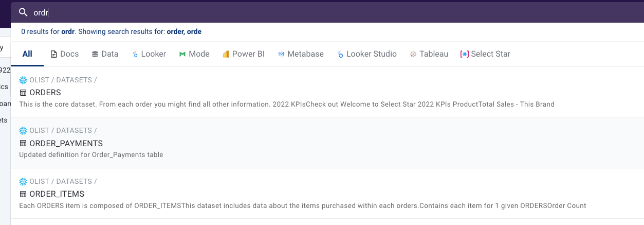Click the search input field containing ordr

[x=308, y=13]
